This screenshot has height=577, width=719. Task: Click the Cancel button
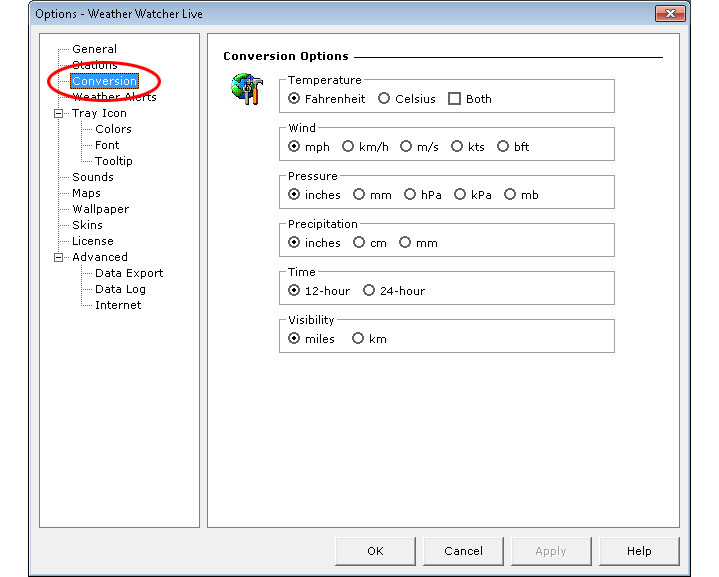tap(463, 551)
